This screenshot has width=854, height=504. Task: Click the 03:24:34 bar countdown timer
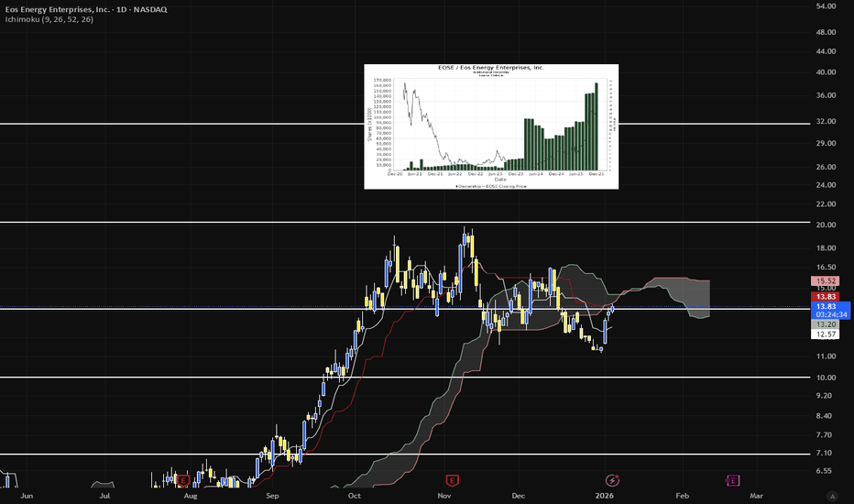point(831,315)
